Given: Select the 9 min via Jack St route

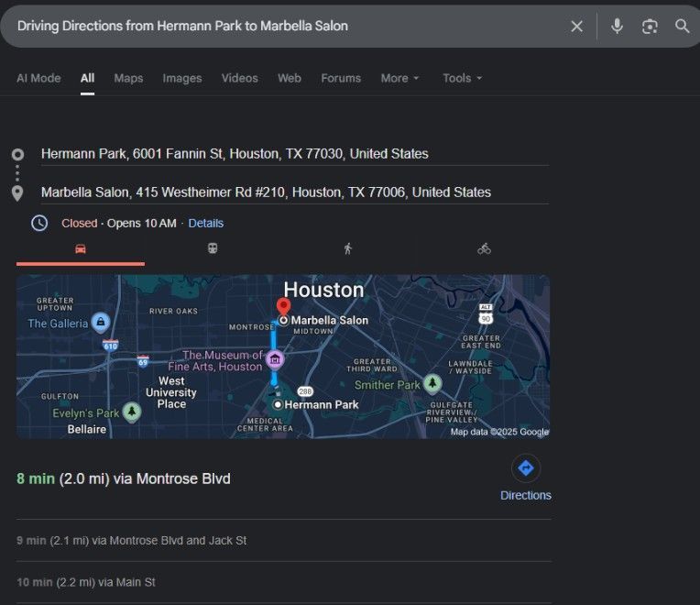Looking at the screenshot, I should pyautogui.click(x=132, y=541).
